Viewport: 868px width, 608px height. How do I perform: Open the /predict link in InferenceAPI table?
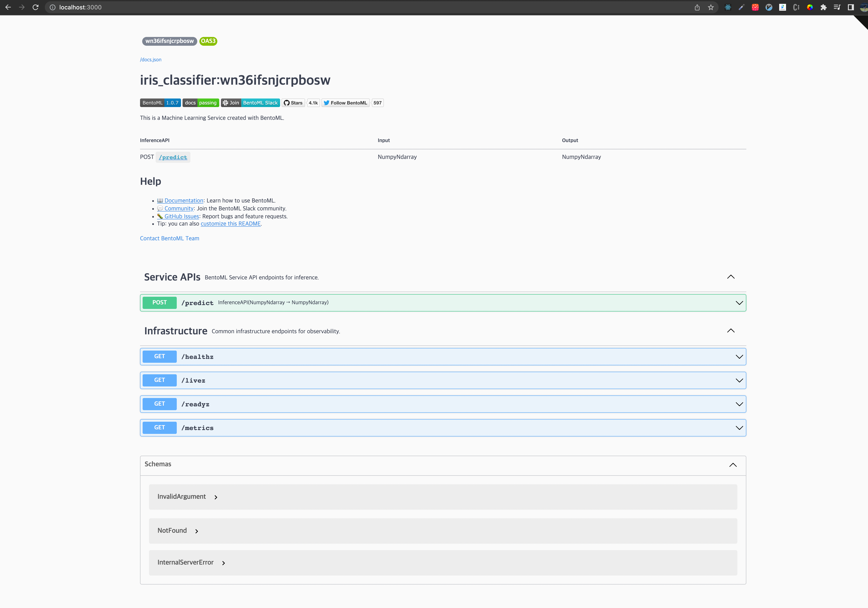coord(173,157)
